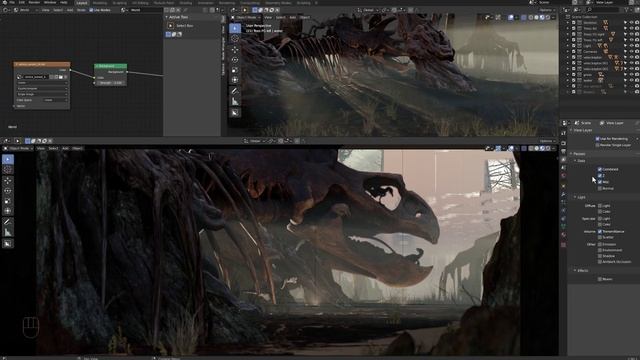Collapse the Passes panel section
The width and height of the screenshot is (640, 360).
(x=571, y=154)
